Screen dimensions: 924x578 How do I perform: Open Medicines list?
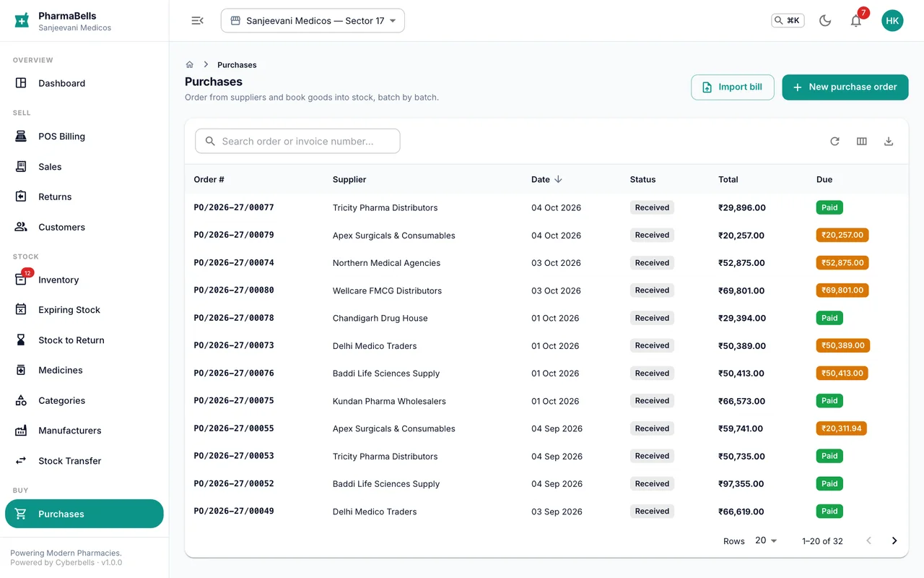pyautogui.click(x=84, y=370)
